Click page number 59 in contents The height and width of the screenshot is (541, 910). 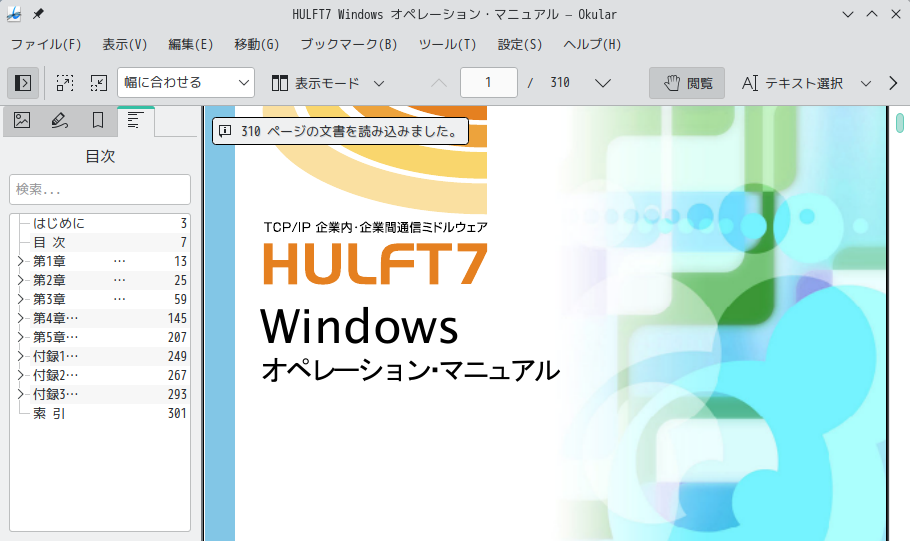tap(180, 300)
